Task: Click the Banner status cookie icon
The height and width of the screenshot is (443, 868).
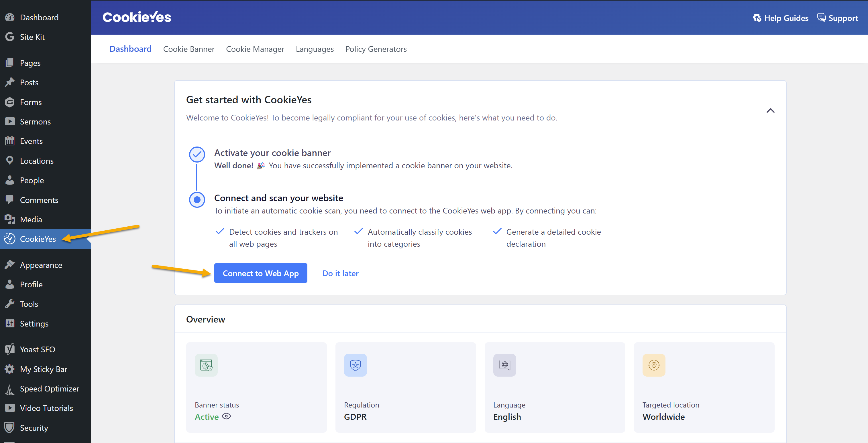Action: point(206,365)
